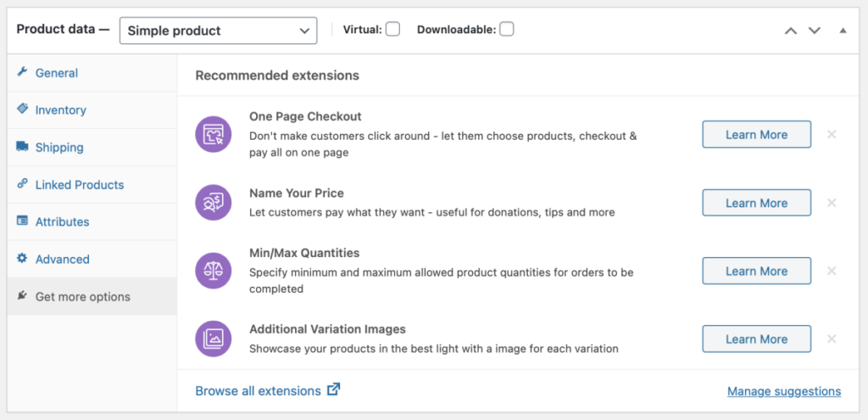Click Learn More for Additional Variation Images
This screenshot has height=420, width=868.
click(756, 339)
